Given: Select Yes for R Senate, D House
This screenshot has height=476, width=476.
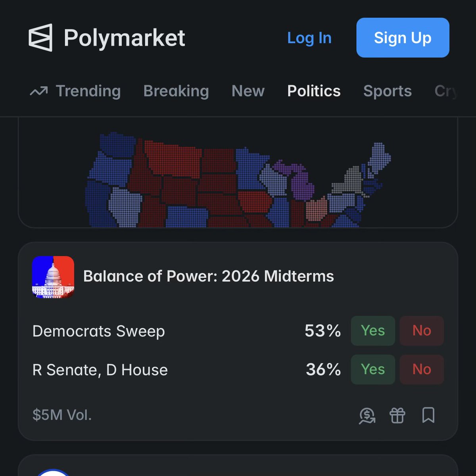Looking at the screenshot, I should point(373,369).
